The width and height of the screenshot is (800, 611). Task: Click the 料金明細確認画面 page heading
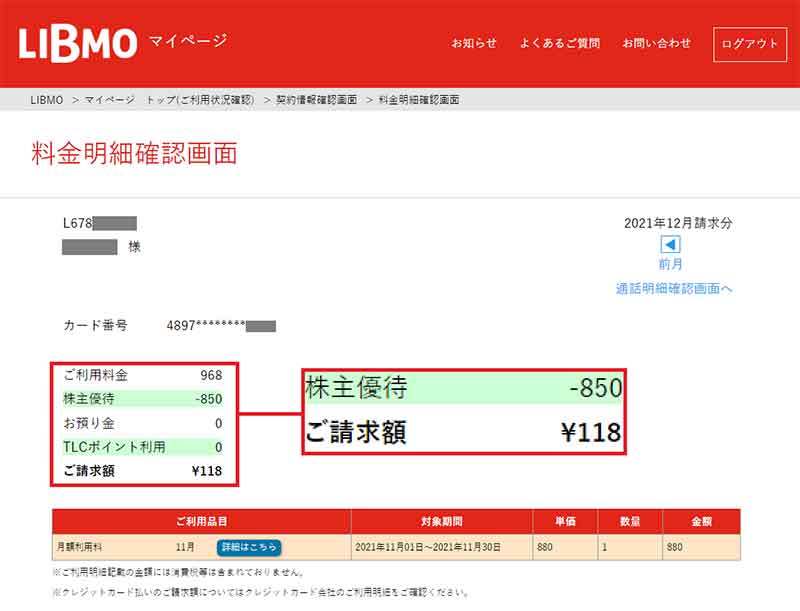point(134,153)
